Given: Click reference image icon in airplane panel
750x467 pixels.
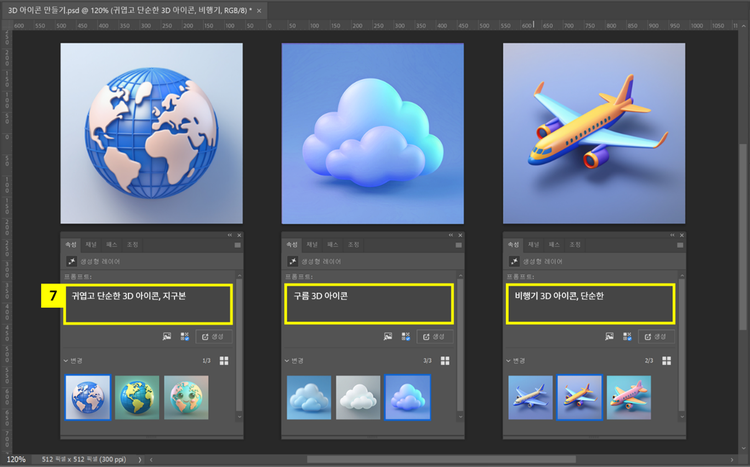Looking at the screenshot, I should (609, 337).
